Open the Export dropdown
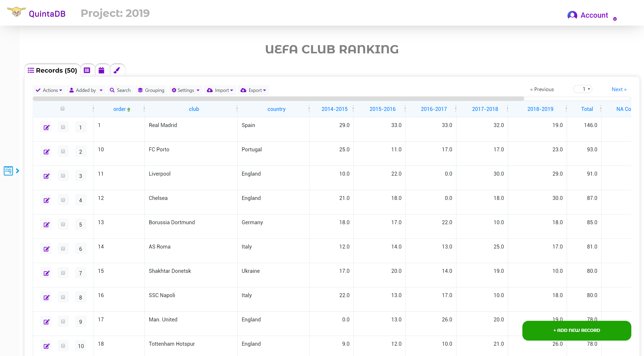The height and width of the screenshot is (356, 644). coord(253,90)
